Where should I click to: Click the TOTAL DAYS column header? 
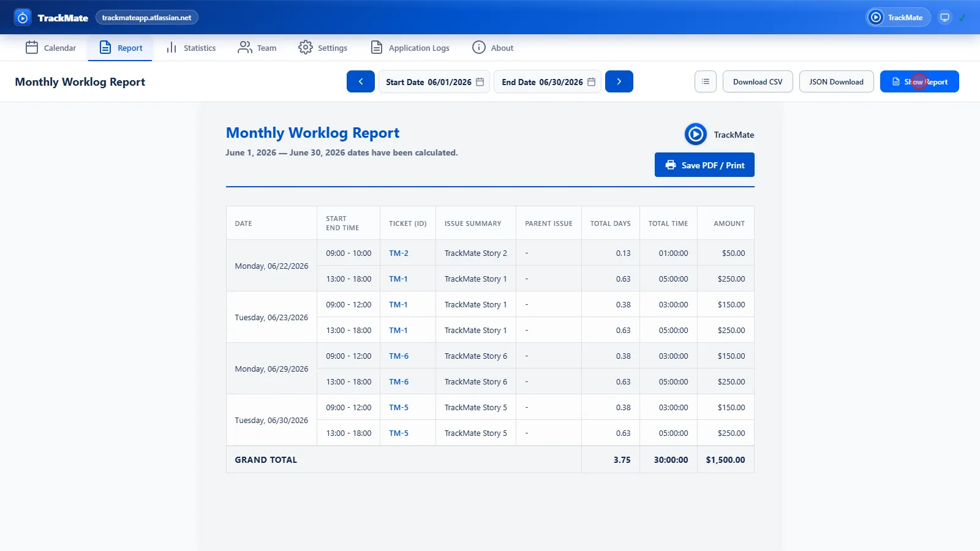pos(611,223)
